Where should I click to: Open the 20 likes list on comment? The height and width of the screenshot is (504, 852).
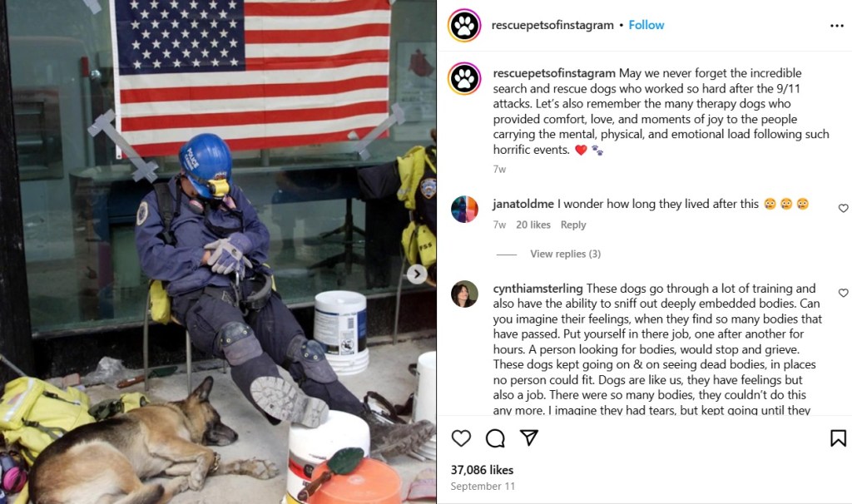tap(533, 225)
